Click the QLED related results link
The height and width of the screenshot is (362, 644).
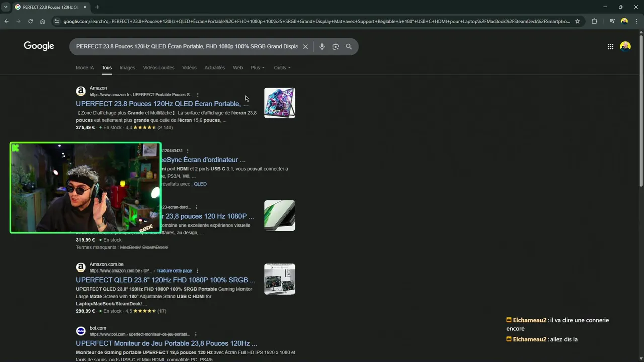click(200, 184)
